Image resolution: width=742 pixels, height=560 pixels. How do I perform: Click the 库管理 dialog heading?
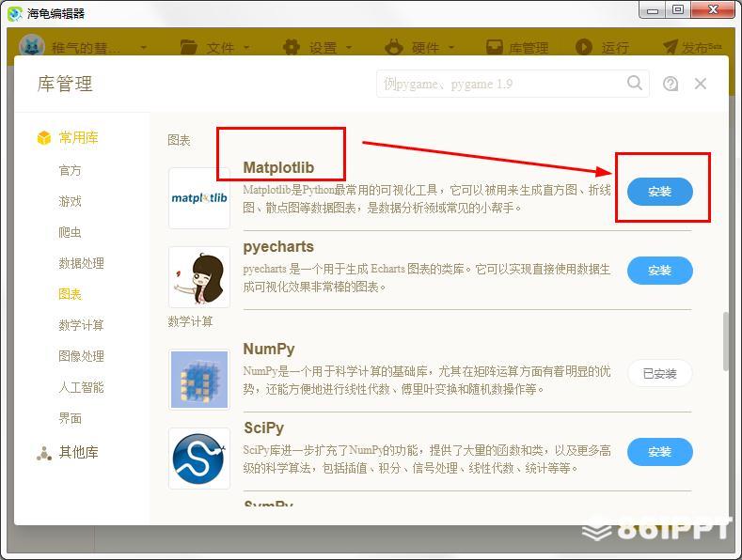pos(65,84)
